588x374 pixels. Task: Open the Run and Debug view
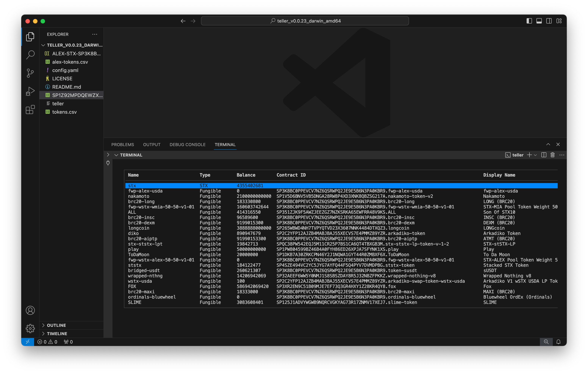pyautogui.click(x=30, y=91)
